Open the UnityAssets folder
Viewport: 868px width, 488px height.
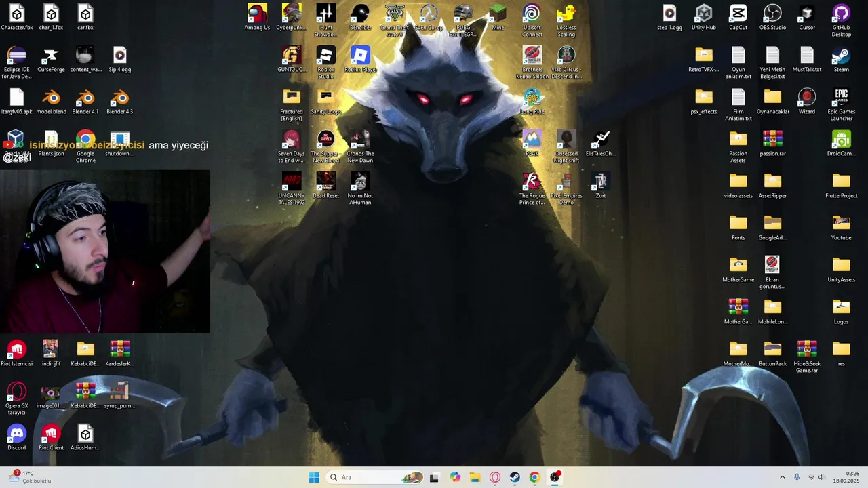click(841, 270)
